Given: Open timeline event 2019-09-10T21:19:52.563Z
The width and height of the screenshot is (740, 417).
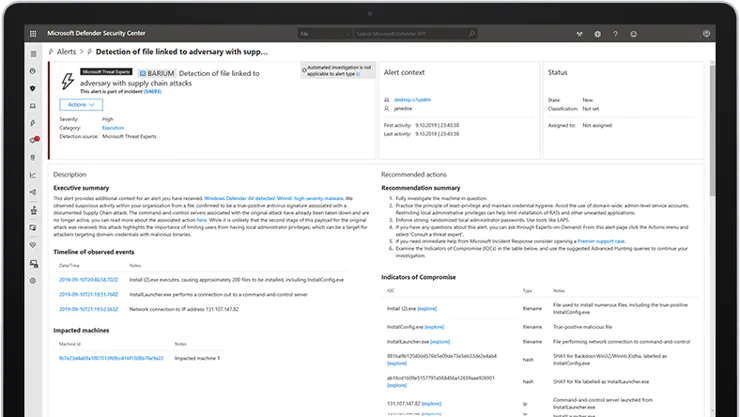Looking at the screenshot, I should 88,309.
